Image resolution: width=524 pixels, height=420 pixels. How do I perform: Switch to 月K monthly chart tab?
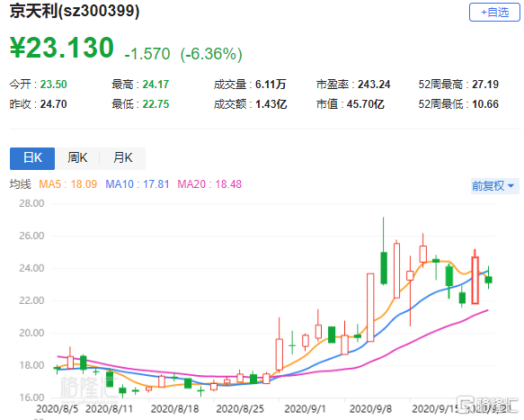coord(122,158)
